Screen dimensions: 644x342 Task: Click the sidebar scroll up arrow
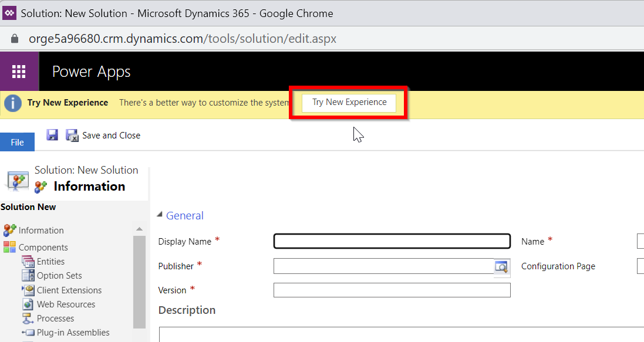coord(139,229)
